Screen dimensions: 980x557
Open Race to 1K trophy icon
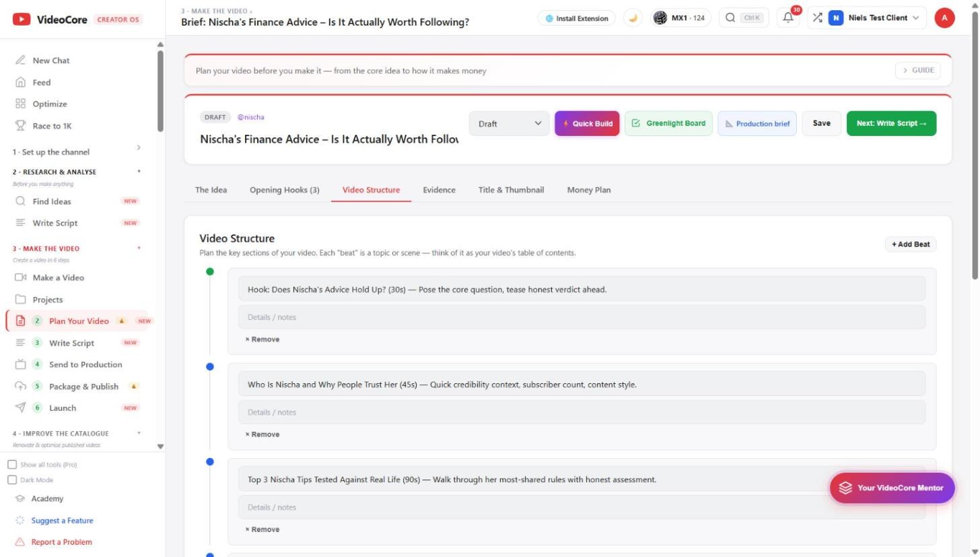click(x=20, y=126)
